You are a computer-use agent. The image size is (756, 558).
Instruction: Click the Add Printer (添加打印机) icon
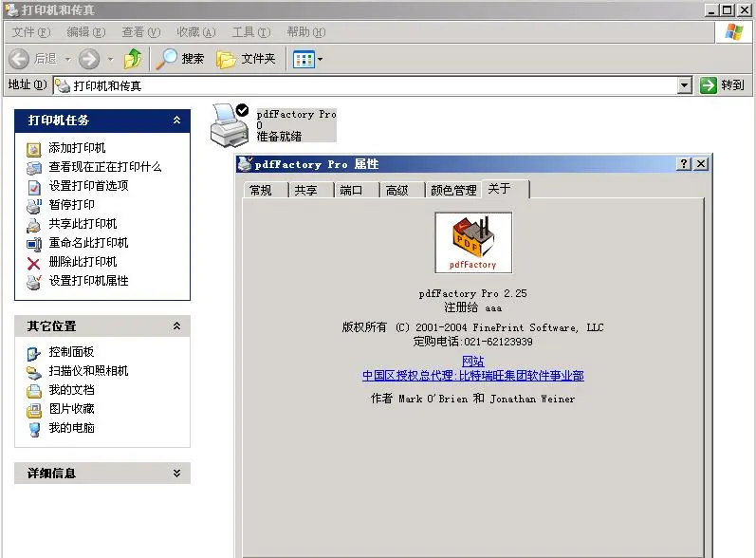[x=33, y=149]
